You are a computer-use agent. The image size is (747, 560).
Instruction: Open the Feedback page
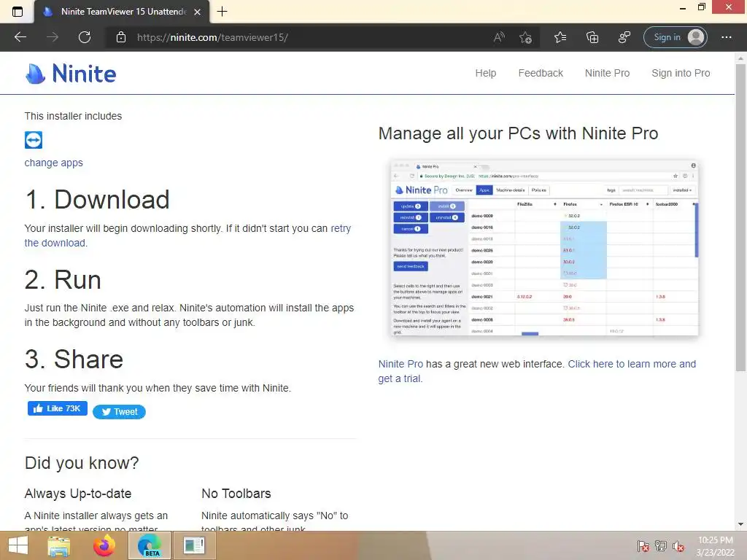coord(541,73)
